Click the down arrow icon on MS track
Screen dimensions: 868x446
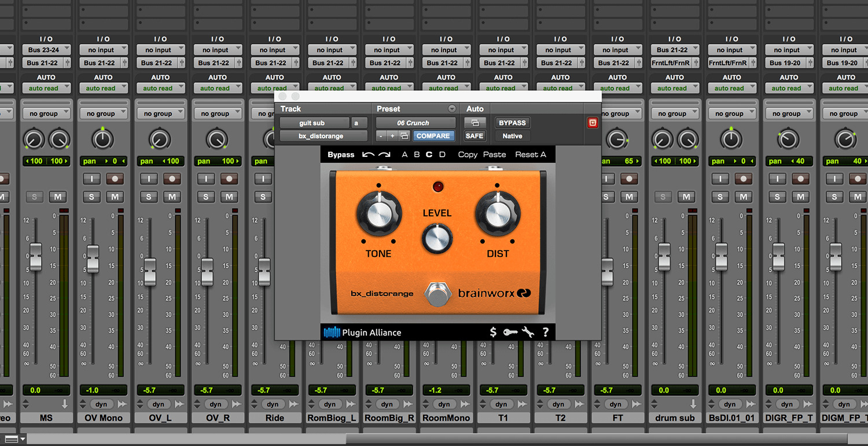click(64, 404)
